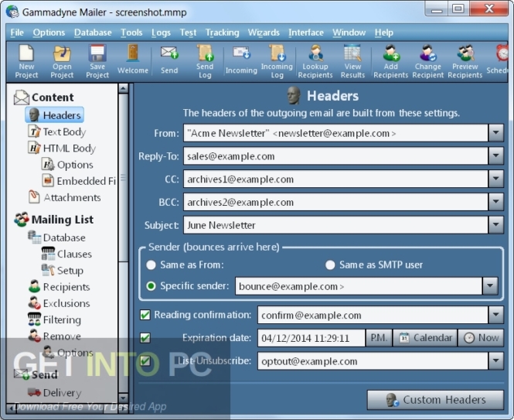Select Text Body in the sidebar
Screen dimensions: 514x420
(57, 131)
